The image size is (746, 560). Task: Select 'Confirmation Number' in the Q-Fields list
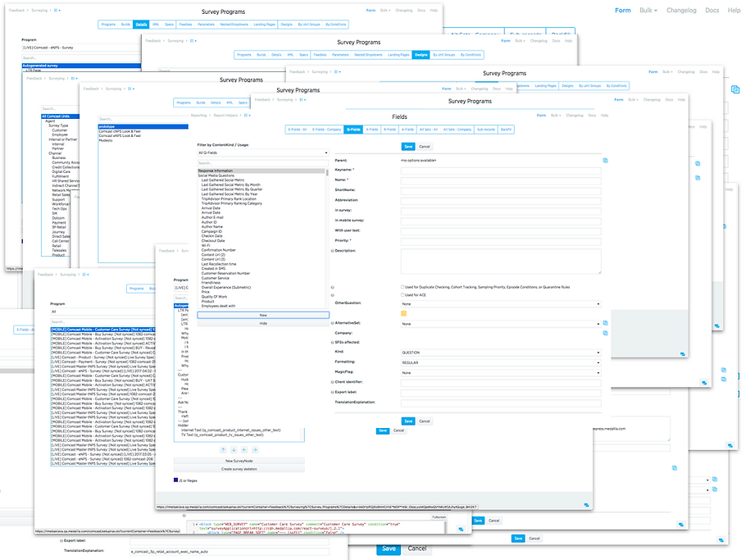coord(218,250)
